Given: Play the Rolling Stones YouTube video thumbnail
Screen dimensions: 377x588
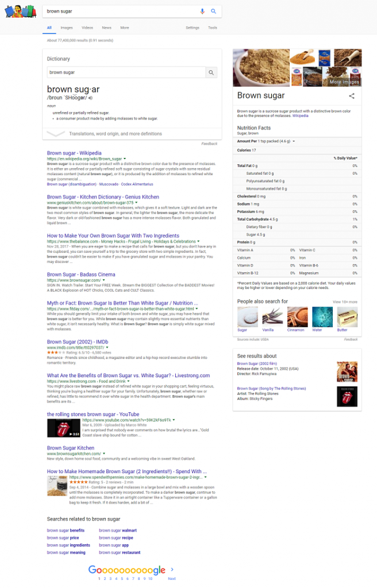Looking at the screenshot, I should click(63, 428).
